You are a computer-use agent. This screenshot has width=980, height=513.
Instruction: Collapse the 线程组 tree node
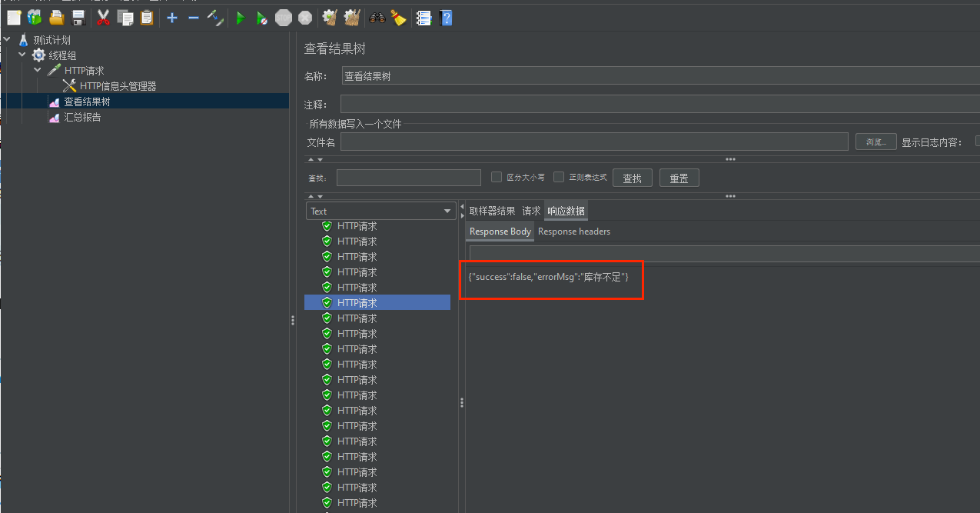tap(22, 55)
